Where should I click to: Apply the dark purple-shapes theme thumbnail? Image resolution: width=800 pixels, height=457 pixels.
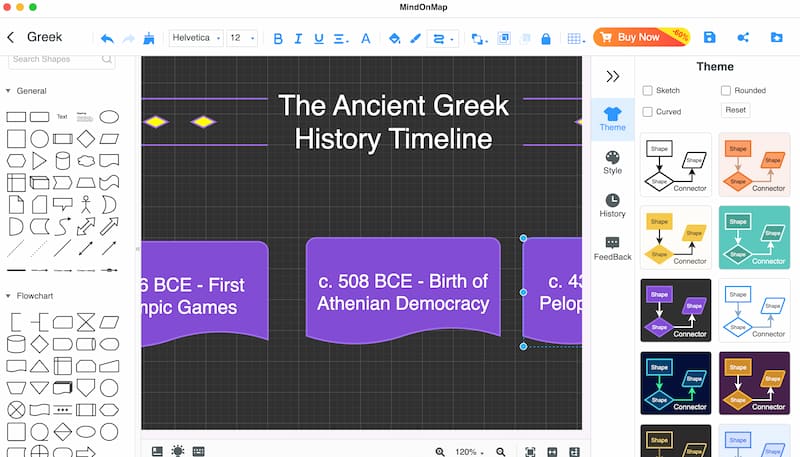pyautogui.click(x=676, y=311)
